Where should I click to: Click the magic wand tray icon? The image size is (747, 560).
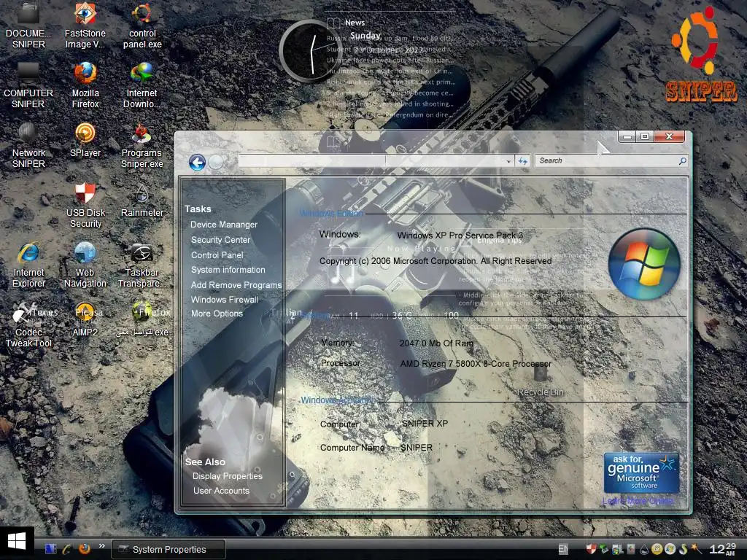click(697, 549)
